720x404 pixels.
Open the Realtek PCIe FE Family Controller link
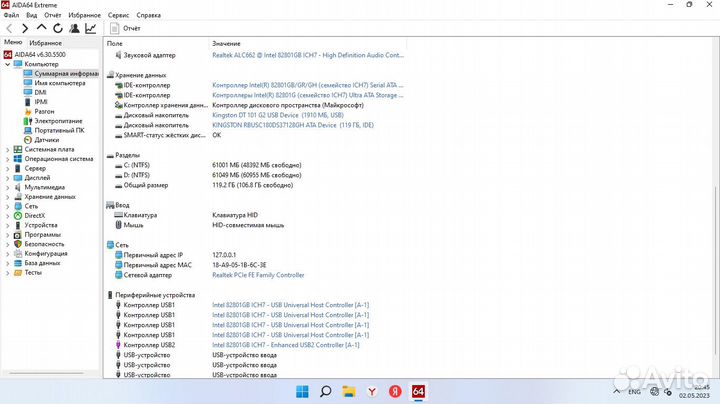[x=258, y=275]
